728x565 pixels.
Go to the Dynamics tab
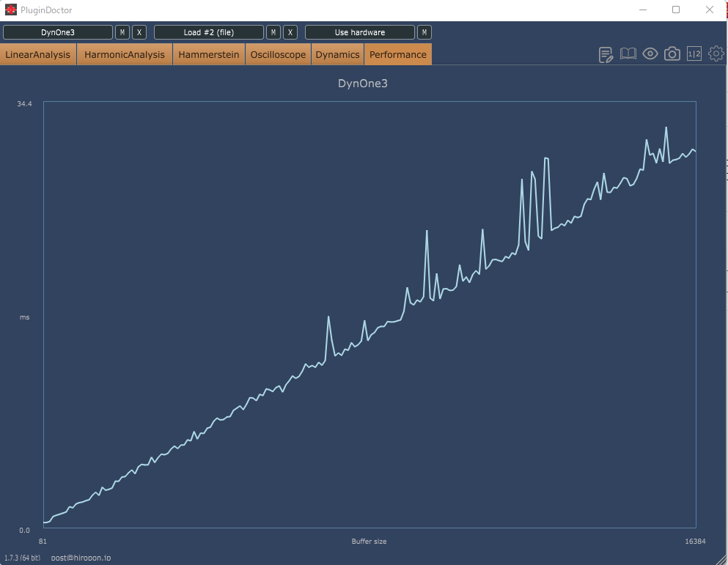337,54
